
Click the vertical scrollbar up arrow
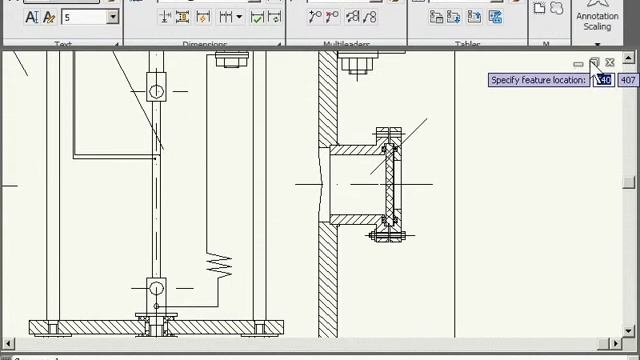click(x=629, y=58)
